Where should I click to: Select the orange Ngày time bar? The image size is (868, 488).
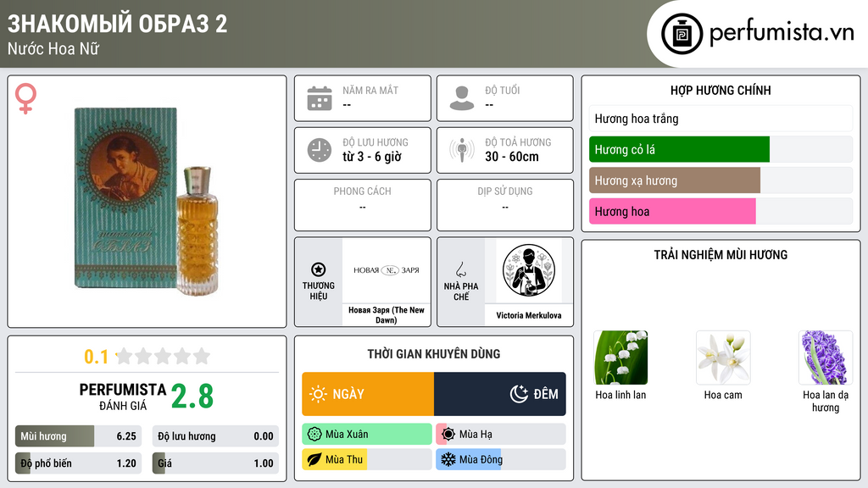point(368,394)
